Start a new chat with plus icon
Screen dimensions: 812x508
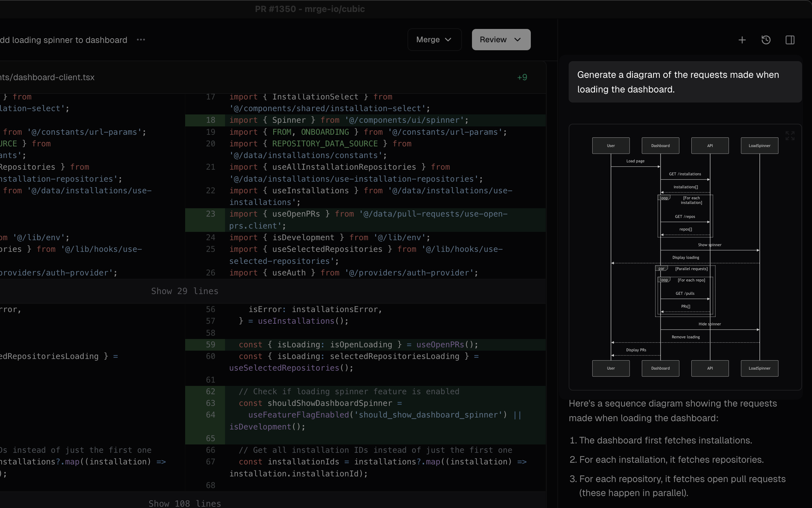pos(742,40)
